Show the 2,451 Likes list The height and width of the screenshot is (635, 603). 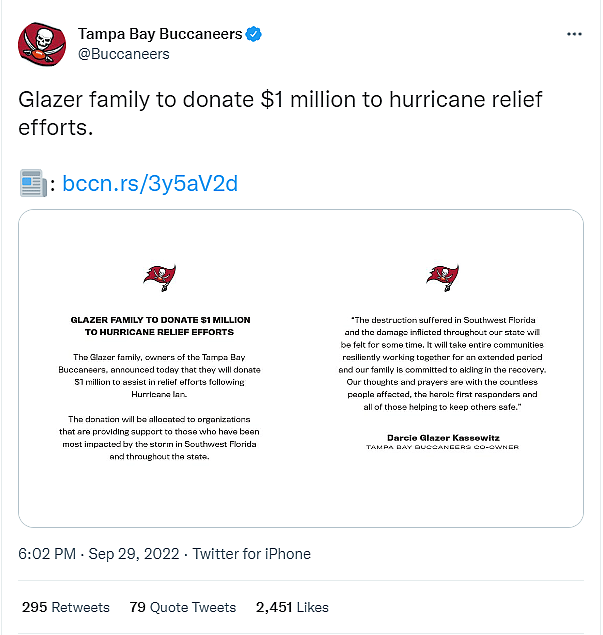294,607
